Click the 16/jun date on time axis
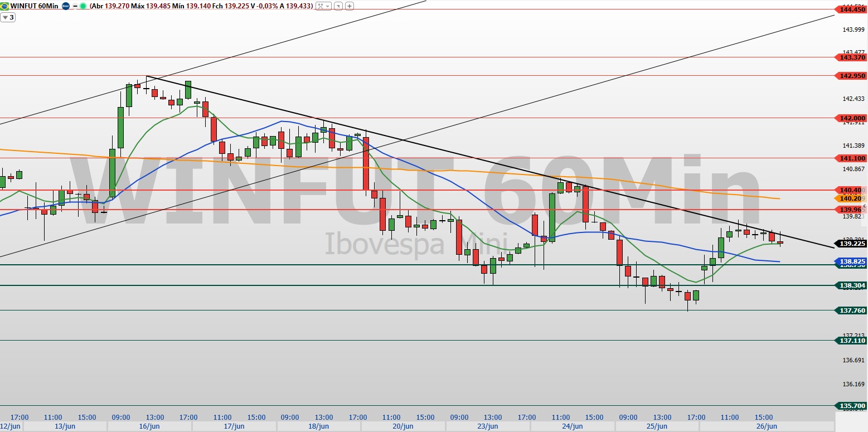 [x=150, y=426]
